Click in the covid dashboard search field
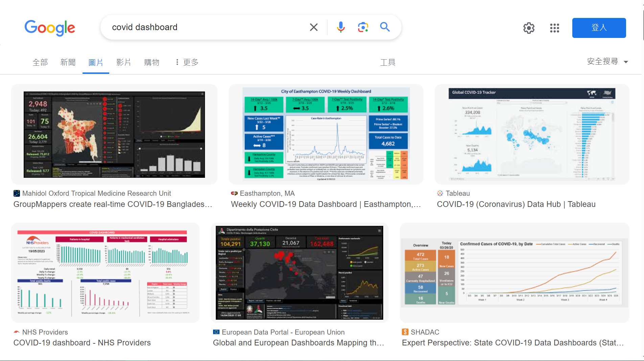644x361 pixels. 203,27
